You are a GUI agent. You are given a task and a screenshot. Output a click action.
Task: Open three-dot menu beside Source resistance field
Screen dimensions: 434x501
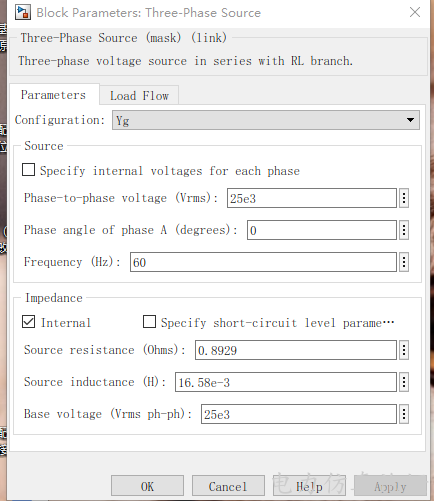(404, 350)
